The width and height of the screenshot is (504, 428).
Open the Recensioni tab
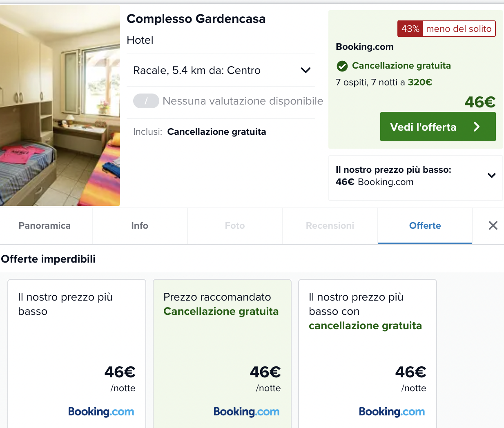click(x=330, y=226)
